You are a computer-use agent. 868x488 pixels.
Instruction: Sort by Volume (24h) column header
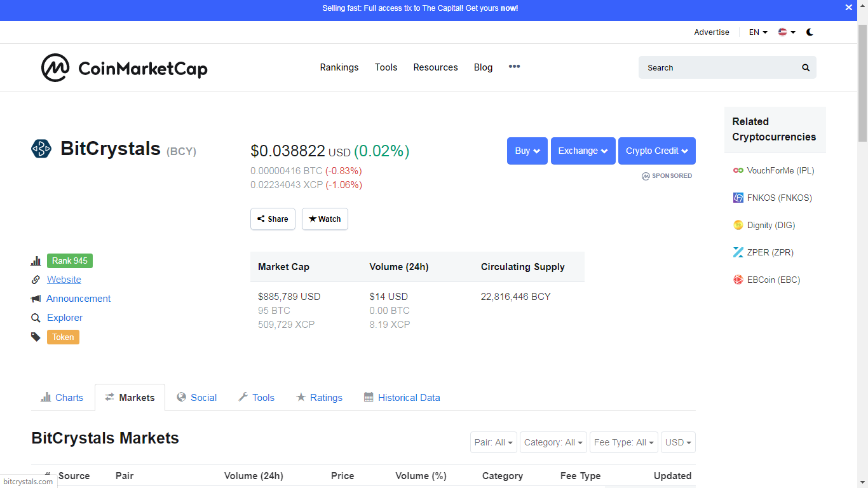(x=254, y=476)
